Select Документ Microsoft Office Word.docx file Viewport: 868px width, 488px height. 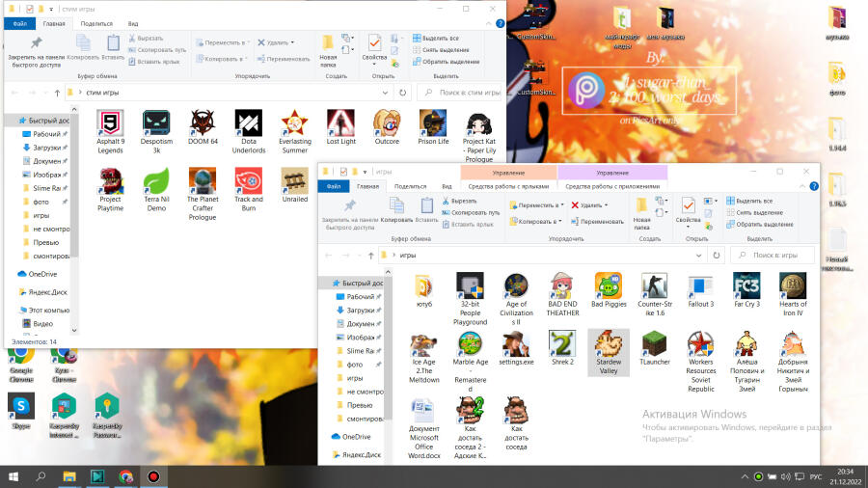[x=424, y=428]
